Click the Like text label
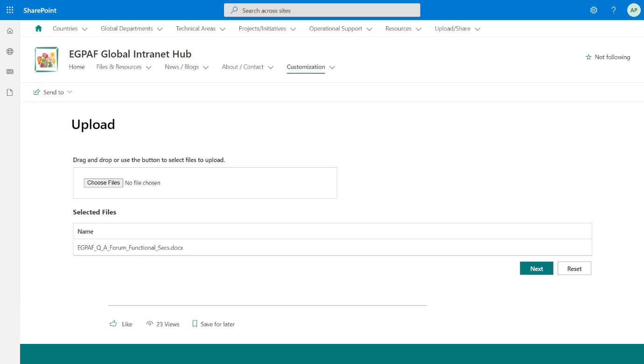The image size is (644, 364). (127, 324)
